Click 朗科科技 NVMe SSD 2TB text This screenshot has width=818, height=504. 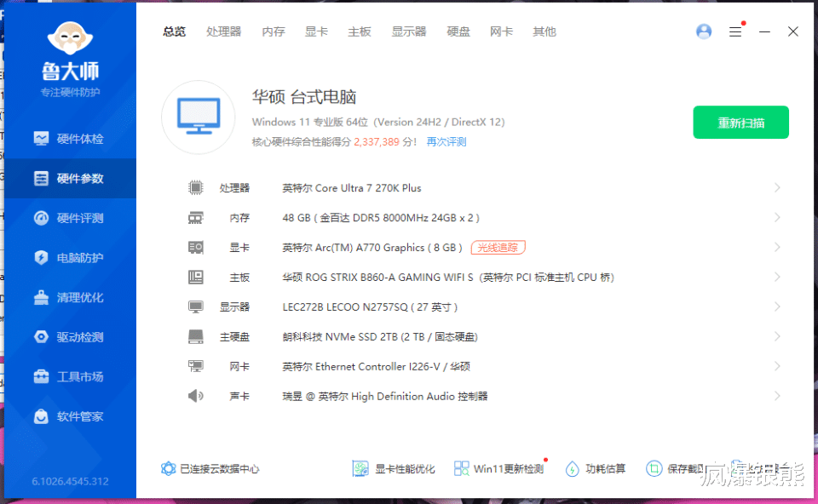tap(380, 336)
